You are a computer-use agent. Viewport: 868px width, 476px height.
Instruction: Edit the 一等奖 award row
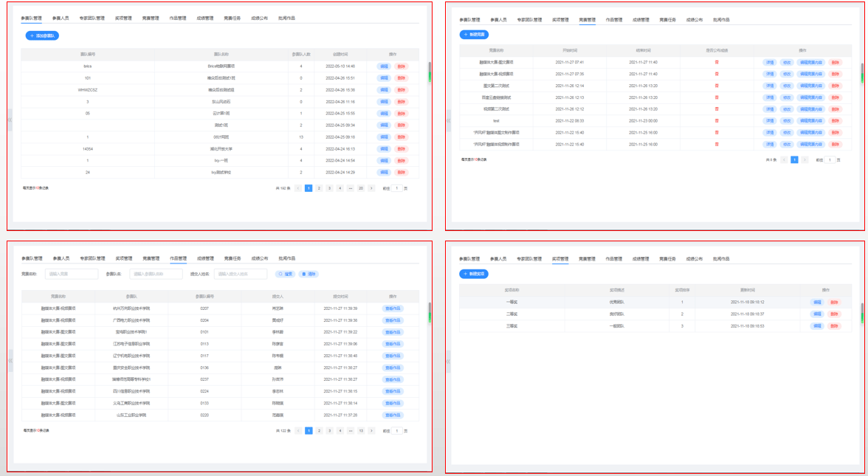[817, 303]
